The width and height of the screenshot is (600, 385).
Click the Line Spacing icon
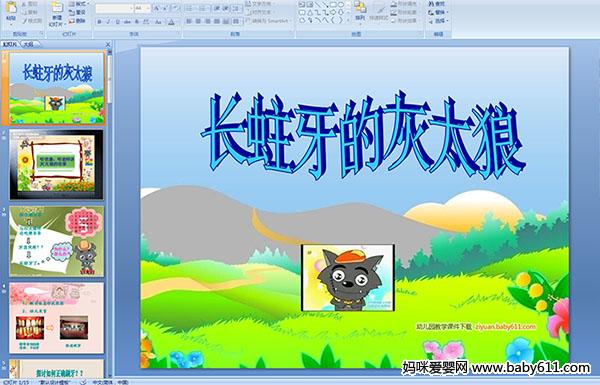(x=236, y=8)
